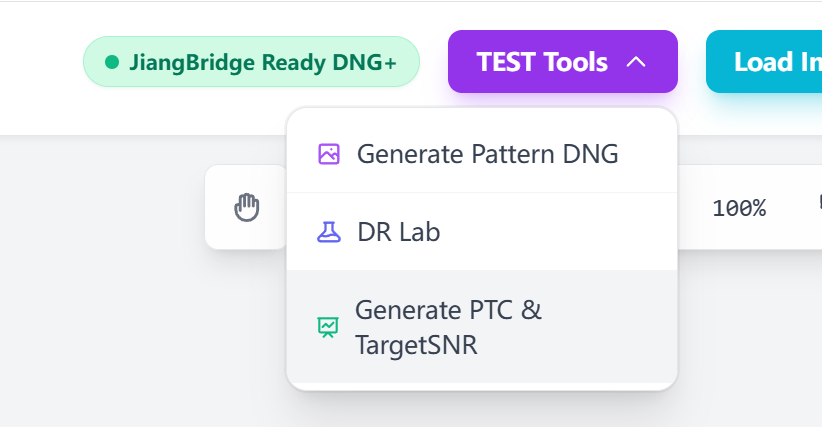Click the purple TEST Tools text label

click(542, 62)
